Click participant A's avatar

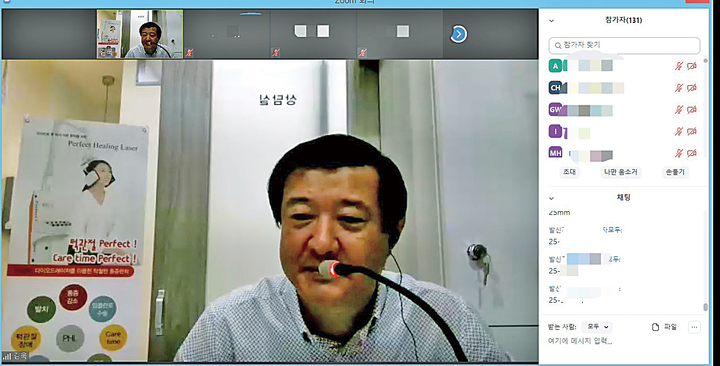(x=556, y=66)
